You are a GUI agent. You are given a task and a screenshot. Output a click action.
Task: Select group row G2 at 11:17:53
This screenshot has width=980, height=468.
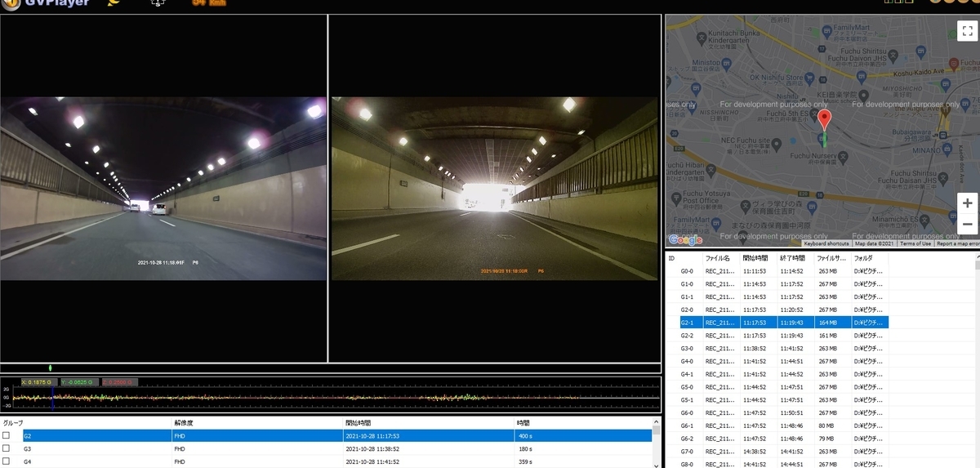coord(337,436)
